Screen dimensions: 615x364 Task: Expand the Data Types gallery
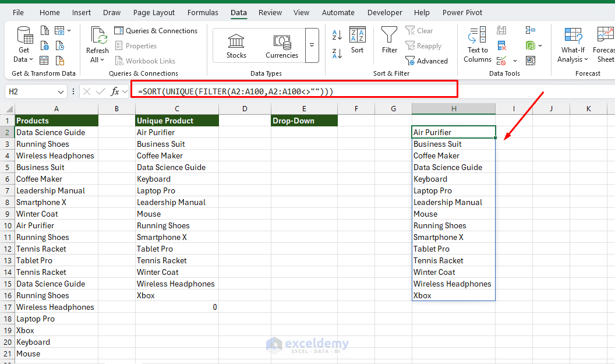[x=312, y=45]
